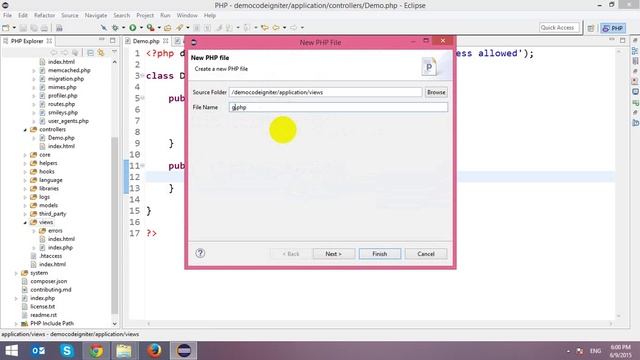Click Link with Editor icon in PHP Explorer

(101, 53)
